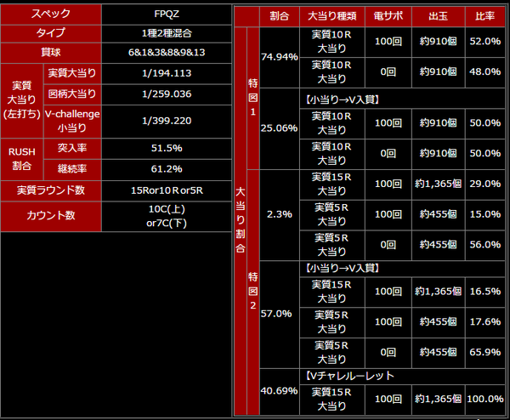Click the RUSH割合 group label
This screenshot has height=420, width=510.
(22, 159)
